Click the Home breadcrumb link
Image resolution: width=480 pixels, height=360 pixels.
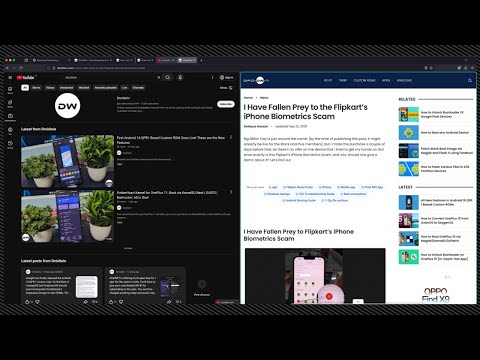click(248, 98)
